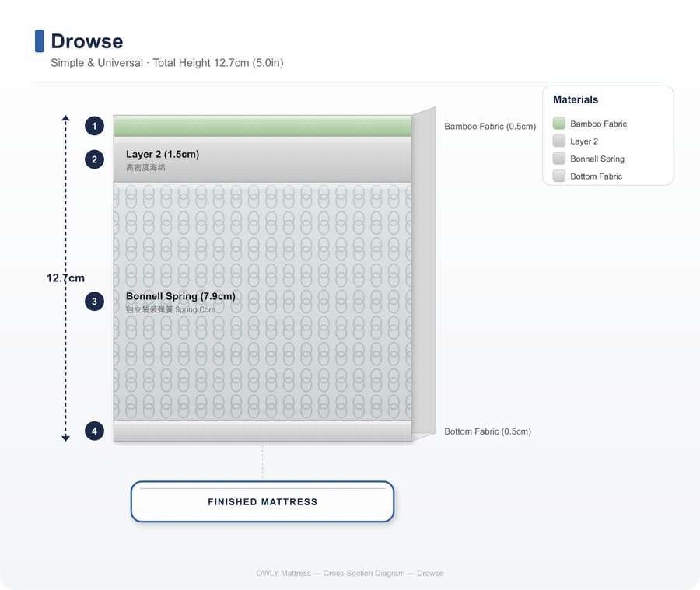The width and height of the screenshot is (700, 590).
Task: Select the Layer 2 (1.5cm) label
Action: coord(163,154)
